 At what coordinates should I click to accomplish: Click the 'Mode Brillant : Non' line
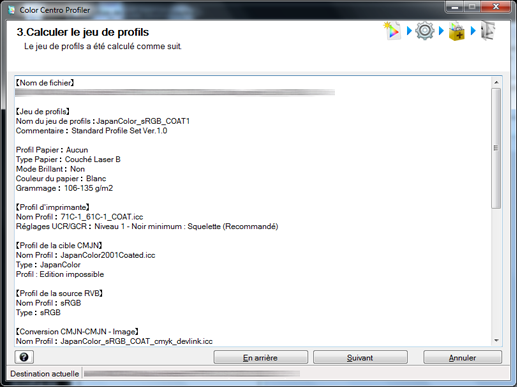(50, 169)
